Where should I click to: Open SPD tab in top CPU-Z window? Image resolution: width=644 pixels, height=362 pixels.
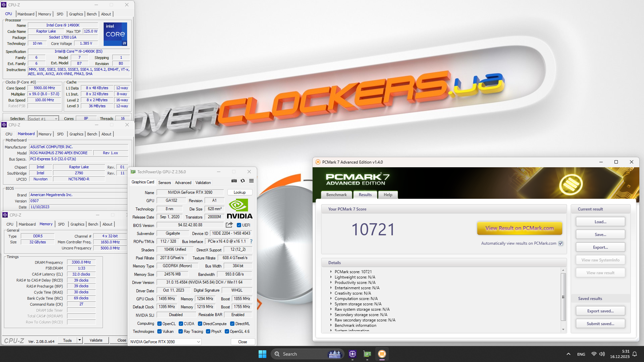point(60,14)
